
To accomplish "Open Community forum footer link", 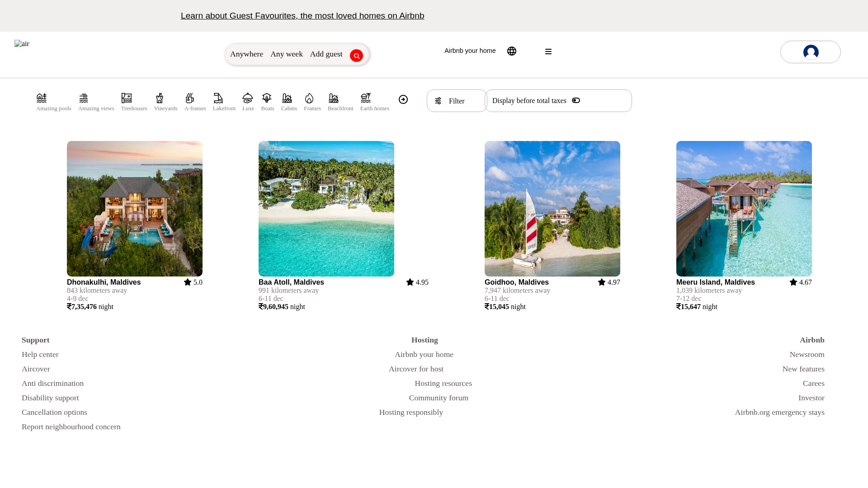I will (x=439, y=398).
